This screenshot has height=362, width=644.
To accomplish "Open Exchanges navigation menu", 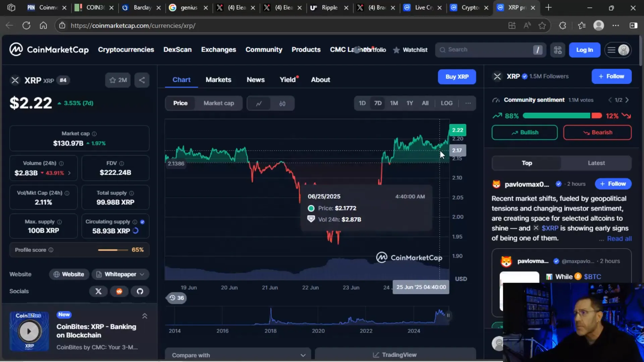I will [x=218, y=50].
